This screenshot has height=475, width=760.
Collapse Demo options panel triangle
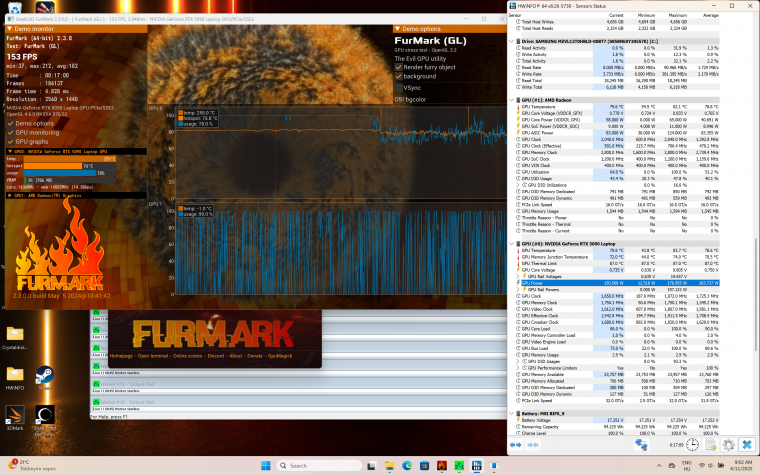click(397, 29)
